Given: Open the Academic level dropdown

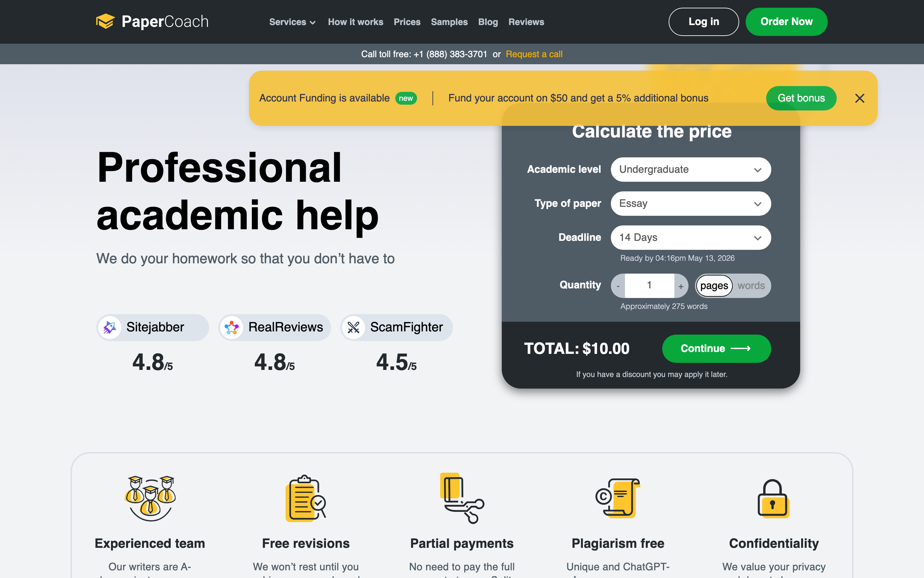Looking at the screenshot, I should click(x=691, y=169).
